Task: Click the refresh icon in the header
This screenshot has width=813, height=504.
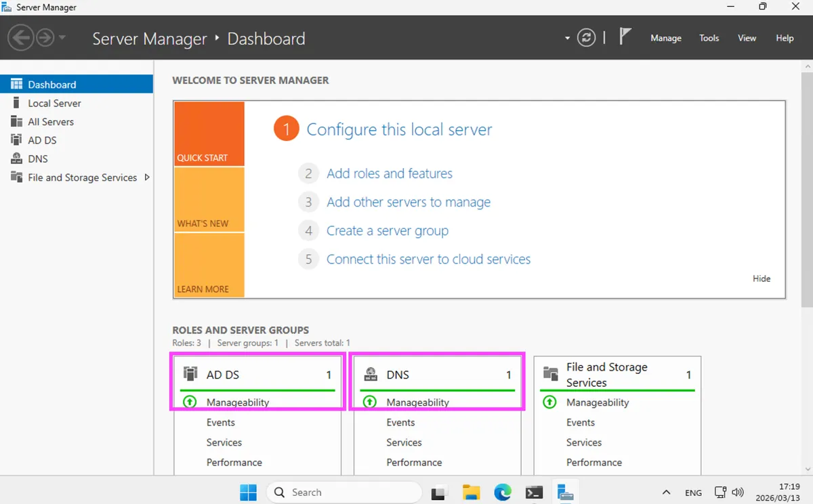Action: point(586,38)
